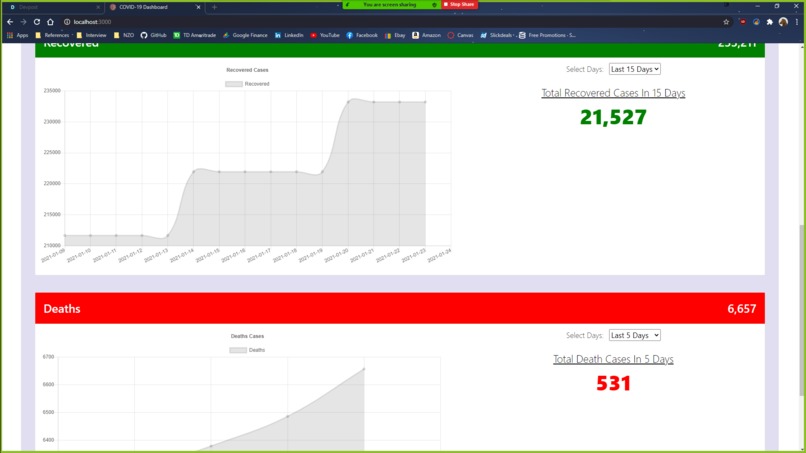Open the Facebook bookmark

(x=362, y=35)
